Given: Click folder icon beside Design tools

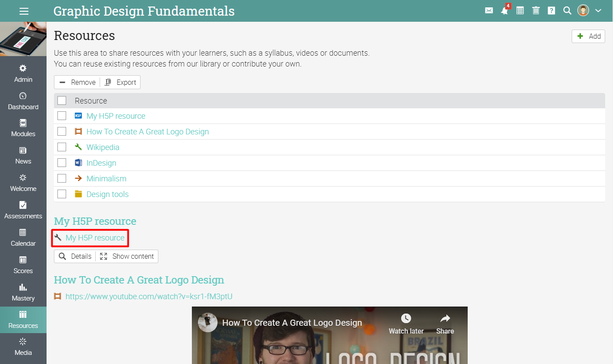Looking at the screenshot, I should [x=78, y=194].
